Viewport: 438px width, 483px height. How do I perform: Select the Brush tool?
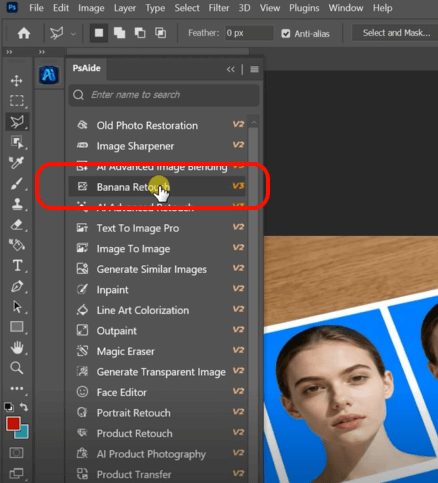pyautogui.click(x=16, y=183)
